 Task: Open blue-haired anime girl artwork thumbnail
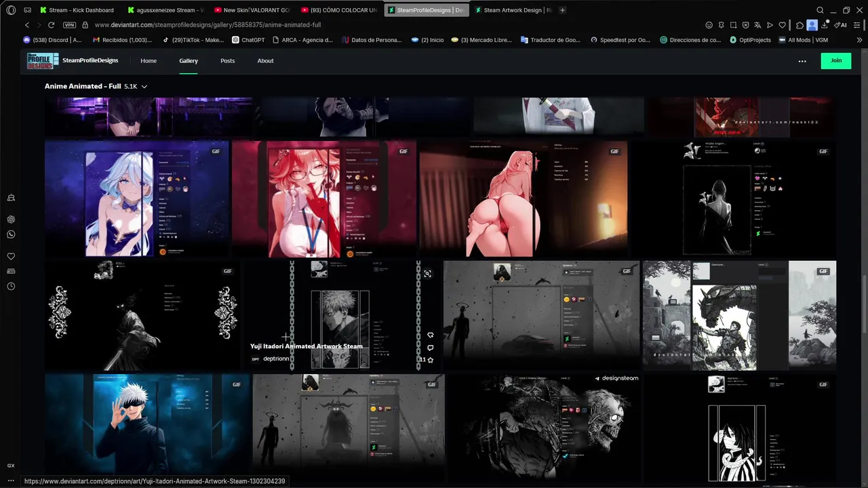tap(137, 199)
